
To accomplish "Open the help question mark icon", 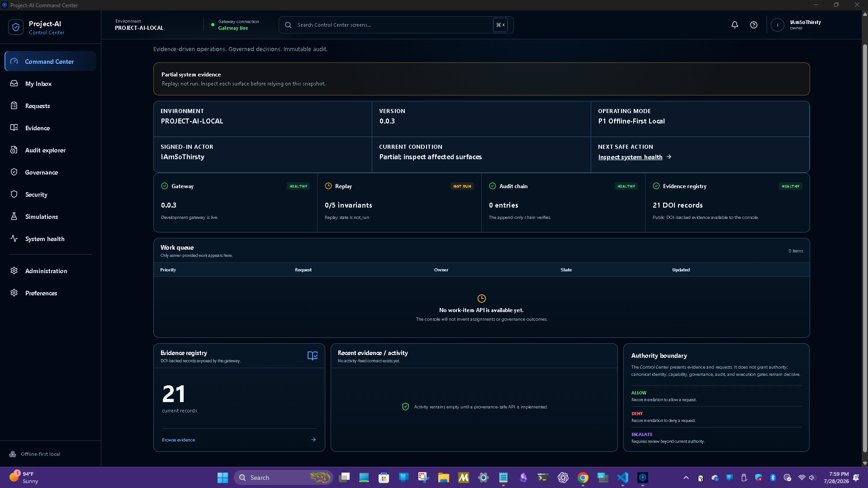I will (x=754, y=25).
